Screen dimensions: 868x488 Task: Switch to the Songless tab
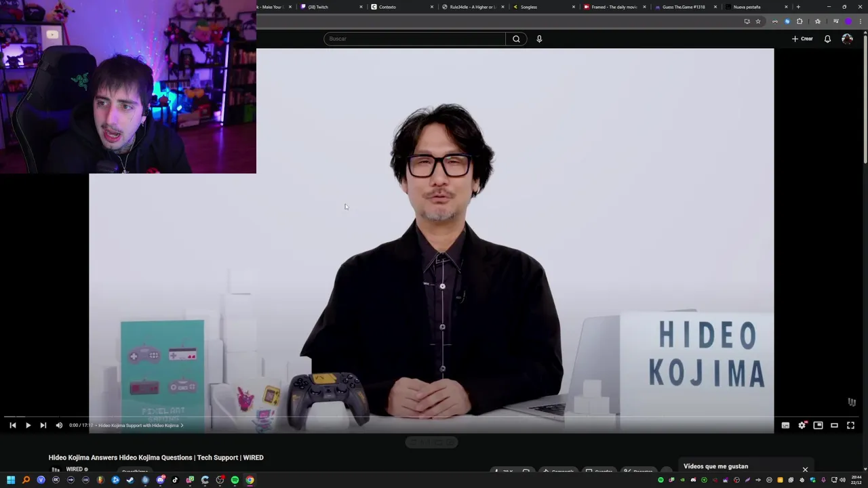pyautogui.click(x=544, y=7)
